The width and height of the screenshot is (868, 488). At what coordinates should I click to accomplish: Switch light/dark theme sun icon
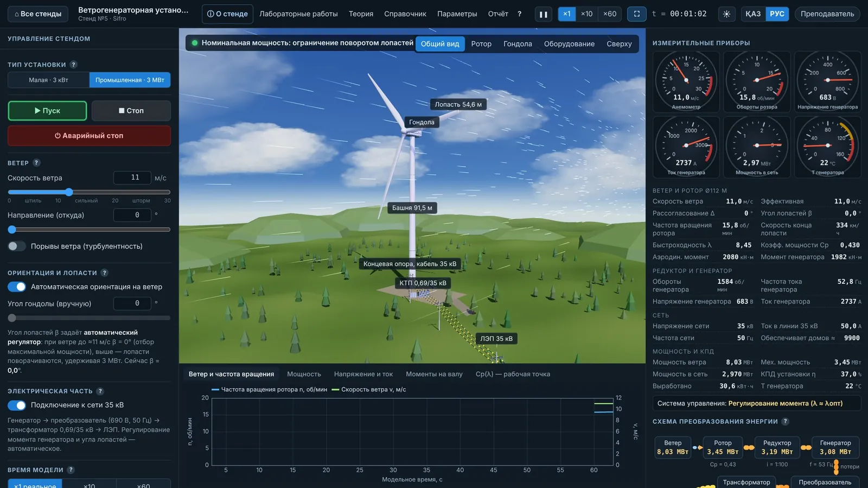(726, 14)
